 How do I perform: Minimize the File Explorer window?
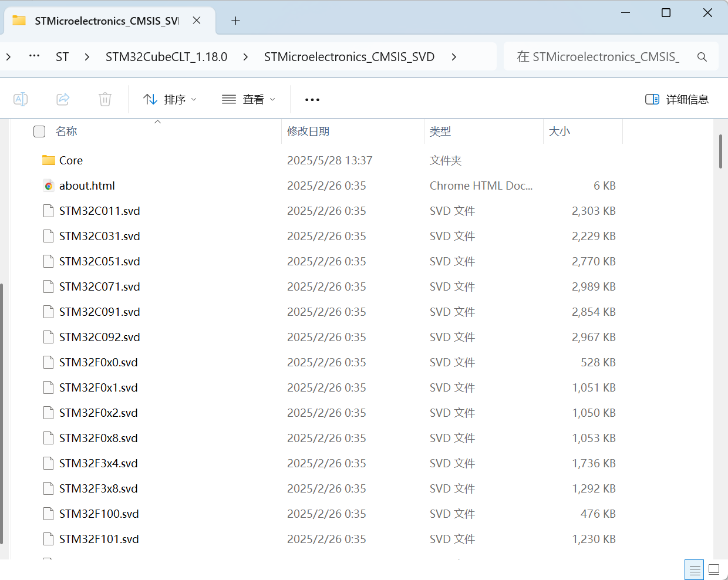(x=625, y=12)
